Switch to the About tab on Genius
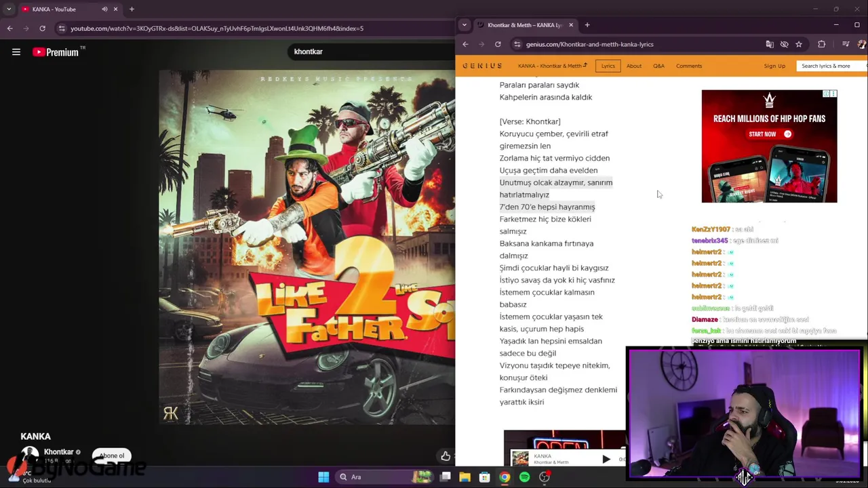The height and width of the screenshot is (488, 868). (x=634, y=66)
